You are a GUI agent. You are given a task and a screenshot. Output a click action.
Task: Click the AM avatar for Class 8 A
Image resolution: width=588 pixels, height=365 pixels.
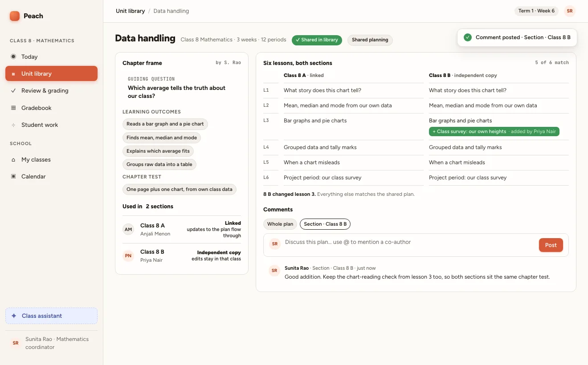pyautogui.click(x=128, y=230)
